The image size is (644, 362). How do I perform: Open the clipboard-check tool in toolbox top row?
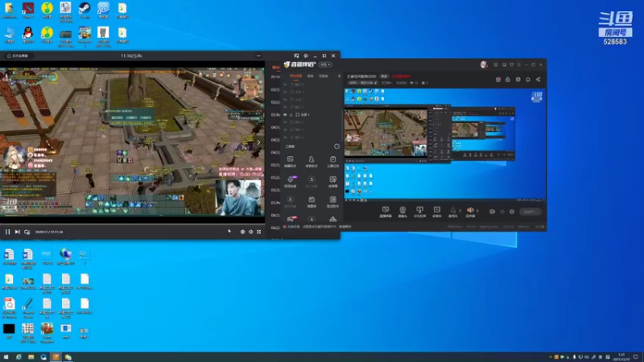(x=332, y=162)
